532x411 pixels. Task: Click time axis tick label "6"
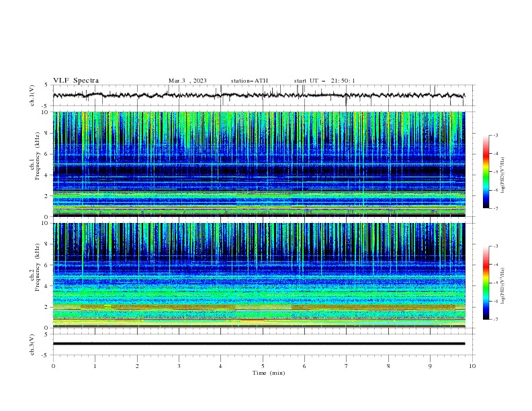304,366
